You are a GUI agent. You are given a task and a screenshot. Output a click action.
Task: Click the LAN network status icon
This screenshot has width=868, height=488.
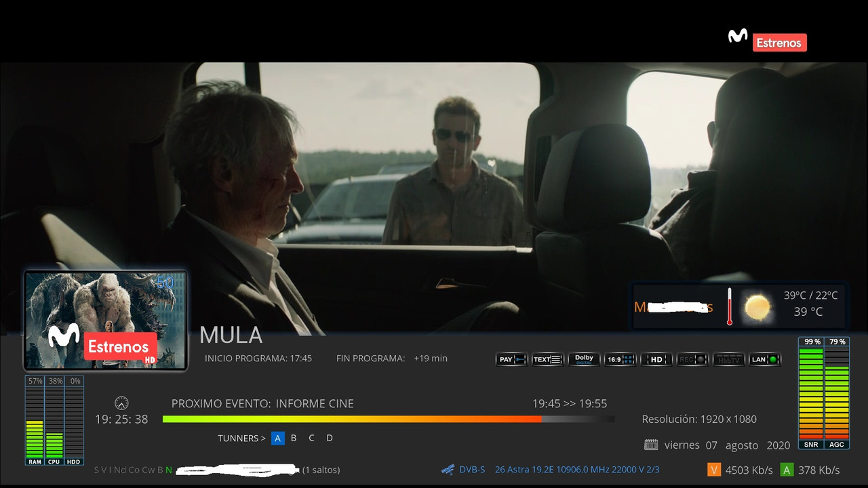(x=765, y=359)
